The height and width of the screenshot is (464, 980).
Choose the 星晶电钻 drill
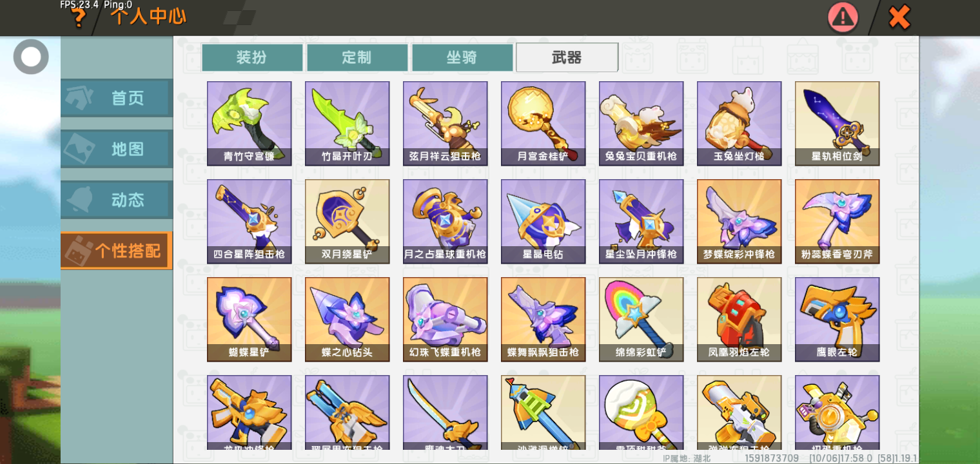pos(543,222)
